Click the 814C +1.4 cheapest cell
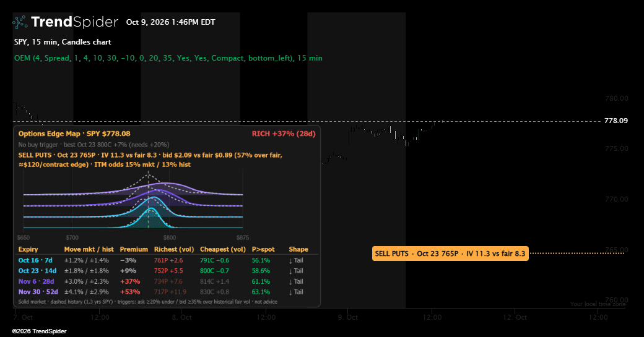644x337 pixels. (214, 281)
